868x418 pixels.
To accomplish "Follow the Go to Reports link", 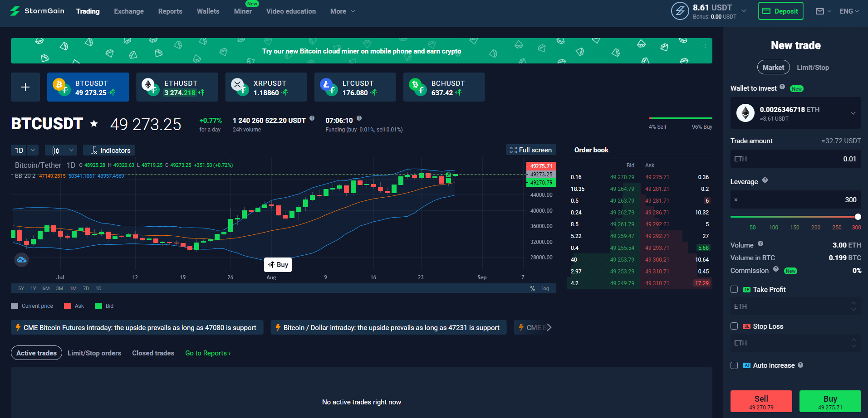I will pyautogui.click(x=208, y=353).
